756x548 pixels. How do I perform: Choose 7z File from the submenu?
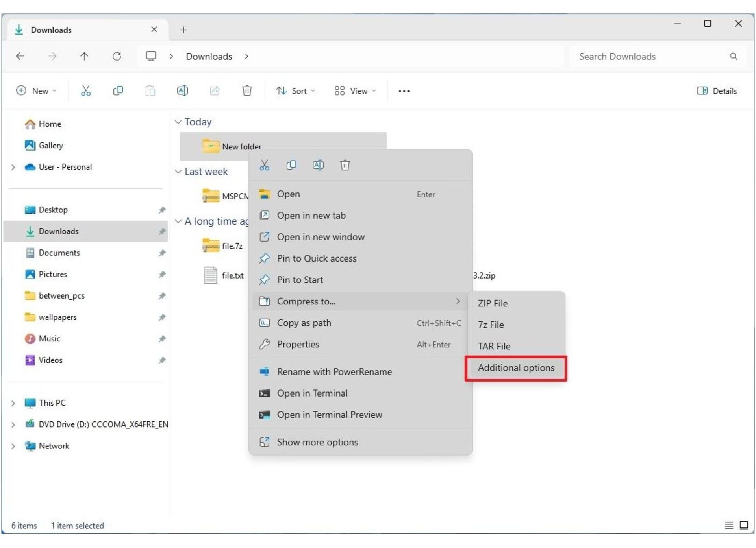coord(491,325)
